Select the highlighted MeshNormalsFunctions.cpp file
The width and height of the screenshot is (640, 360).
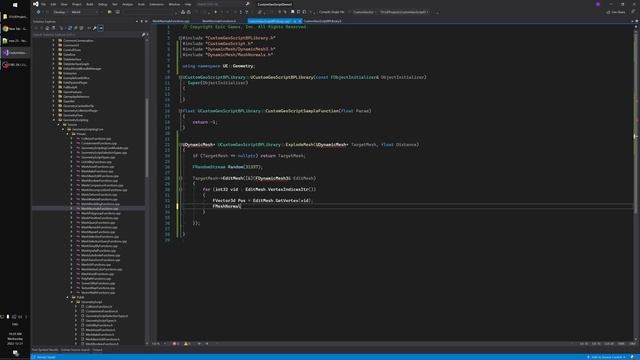coord(100,209)
